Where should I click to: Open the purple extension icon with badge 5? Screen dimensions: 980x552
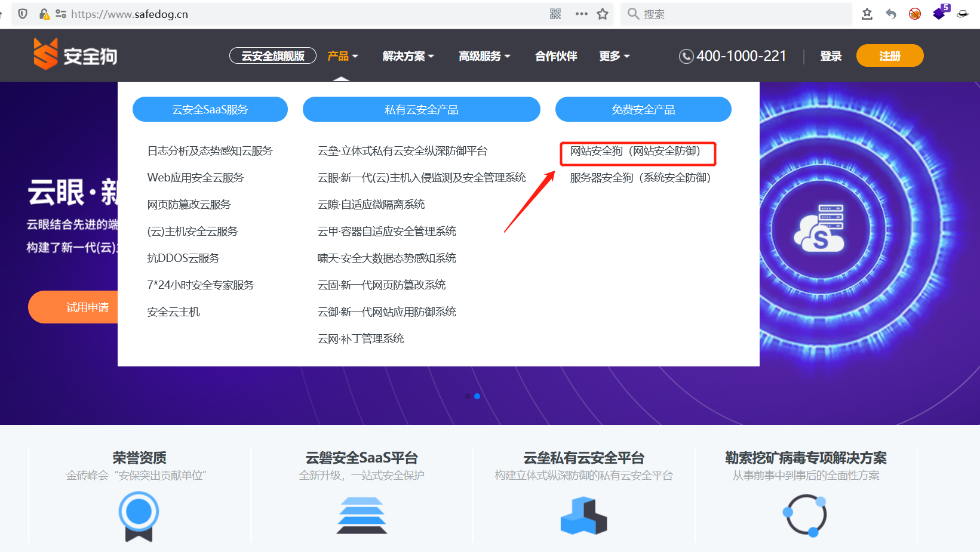[x=938, y=13]
